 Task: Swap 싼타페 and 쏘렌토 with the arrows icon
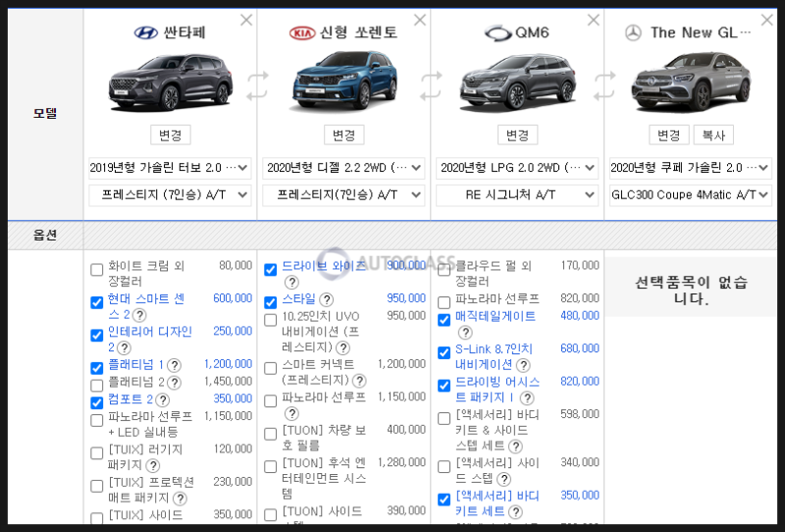(x=257, y=85)
